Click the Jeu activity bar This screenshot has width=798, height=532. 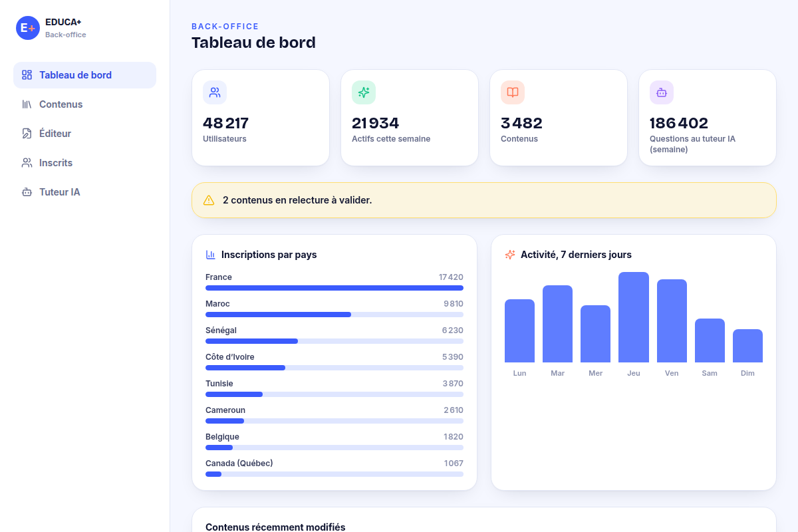coord(634,317)
